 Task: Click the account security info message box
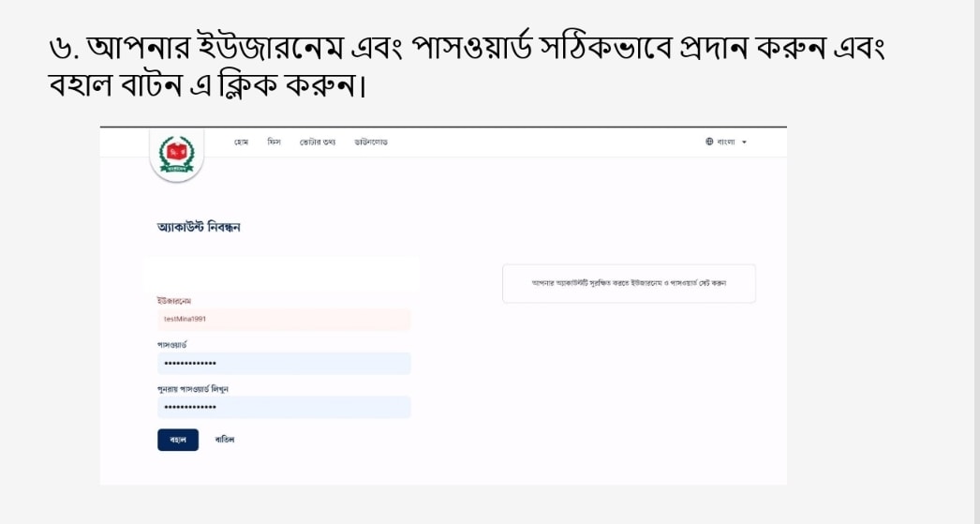click(x=629, y=283)
